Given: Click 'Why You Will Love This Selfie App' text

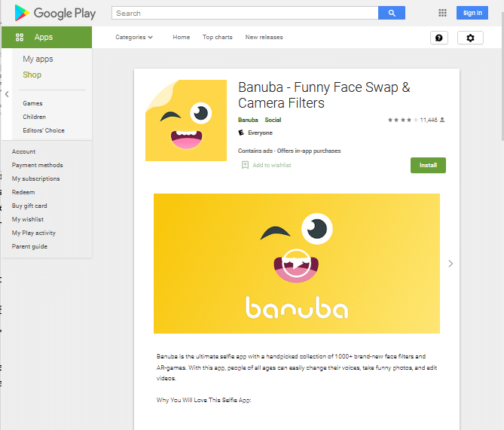Looking at the screenshot, I should tap(204, 400).
